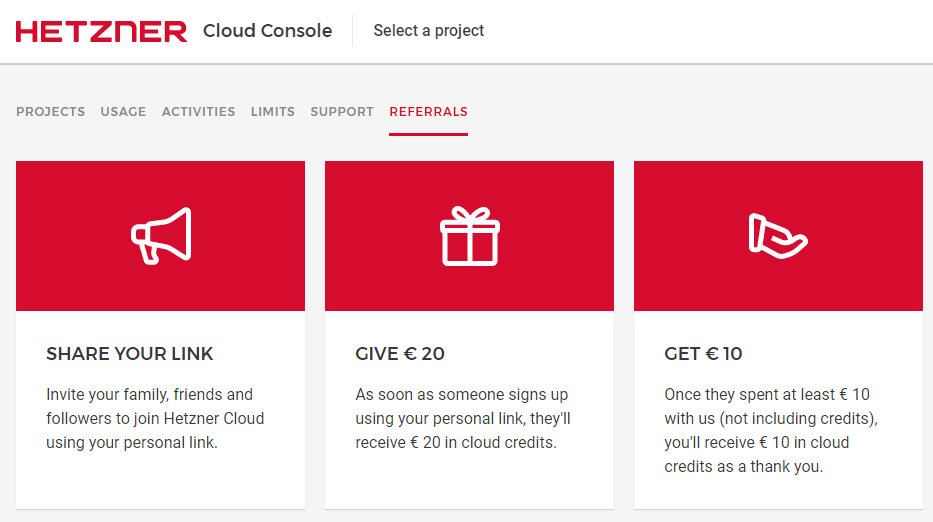This screenshot has width=933, height=522.
Task: Click the Give € 20 heading
Action: pos(400,354)
